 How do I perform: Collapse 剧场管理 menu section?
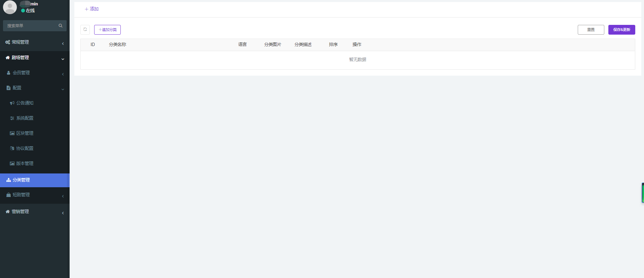[20, 58]
